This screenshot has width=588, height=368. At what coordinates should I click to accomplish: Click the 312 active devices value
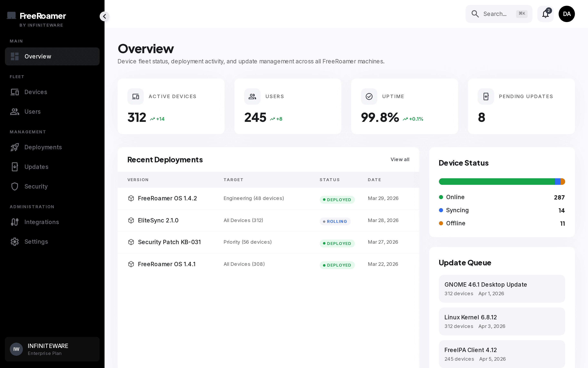pos(137,117)
